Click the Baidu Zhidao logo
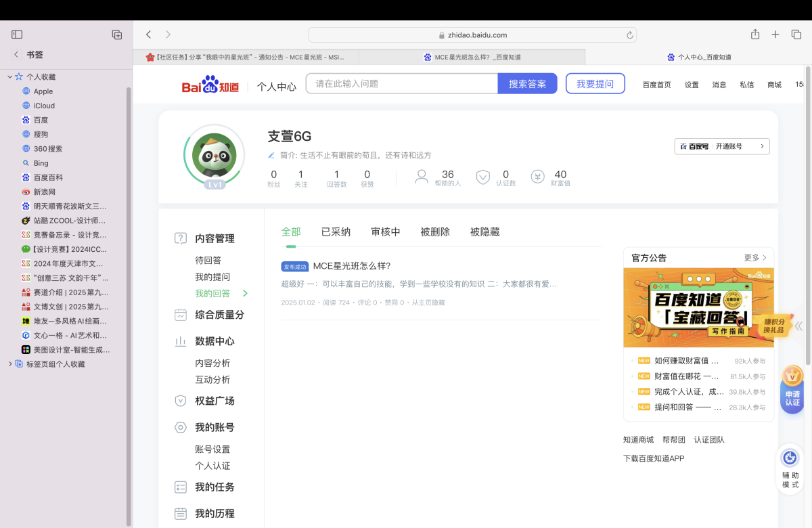This screenshot has height=528, width=812. [x=210, y=85]
